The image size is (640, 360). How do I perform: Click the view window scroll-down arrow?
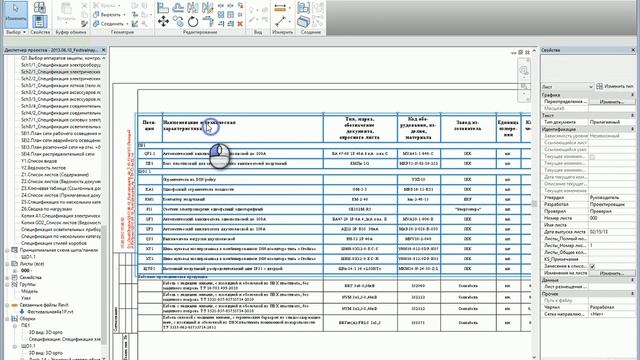click(534, 357)
